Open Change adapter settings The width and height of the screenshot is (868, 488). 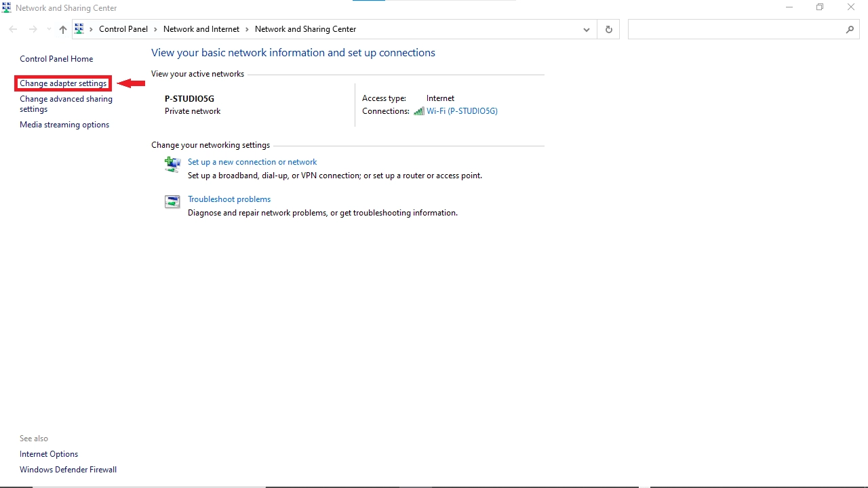point(63,83)
